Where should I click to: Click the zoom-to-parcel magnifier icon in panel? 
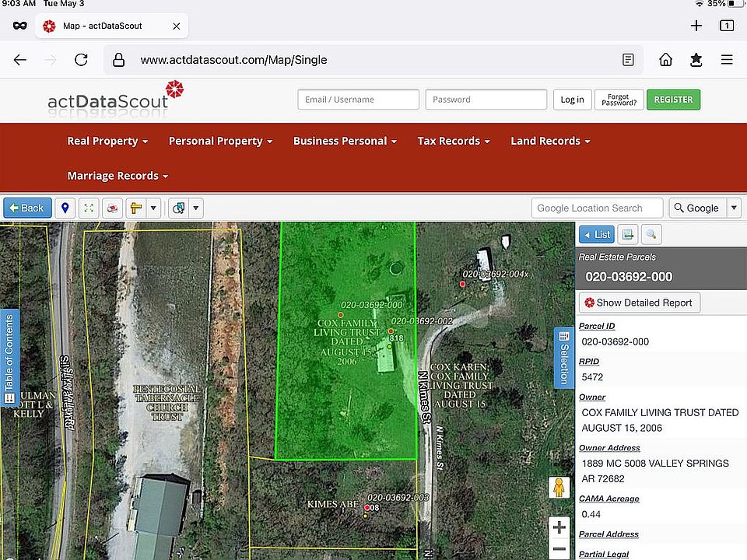651,234
